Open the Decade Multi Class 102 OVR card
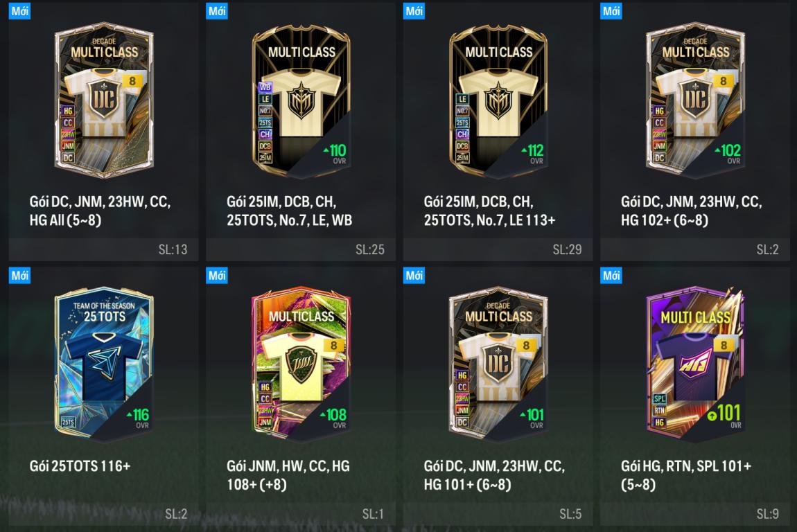The image size is (797, 532). click(695, 100)
